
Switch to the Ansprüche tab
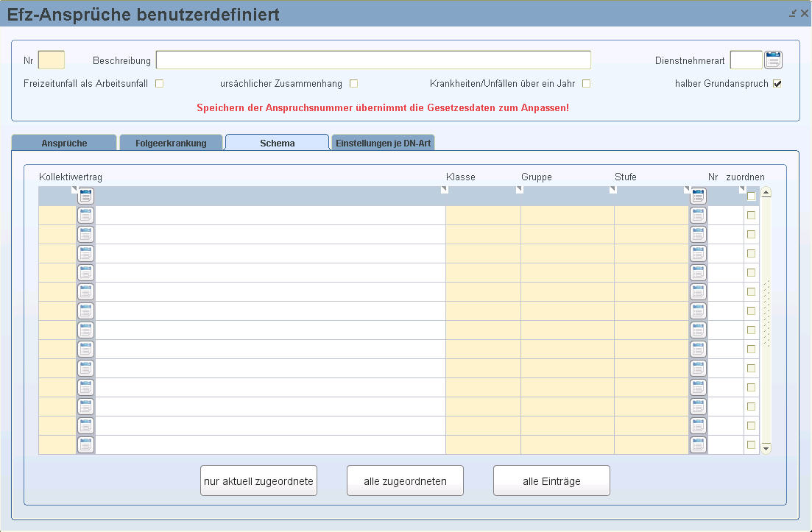(65, 143)
